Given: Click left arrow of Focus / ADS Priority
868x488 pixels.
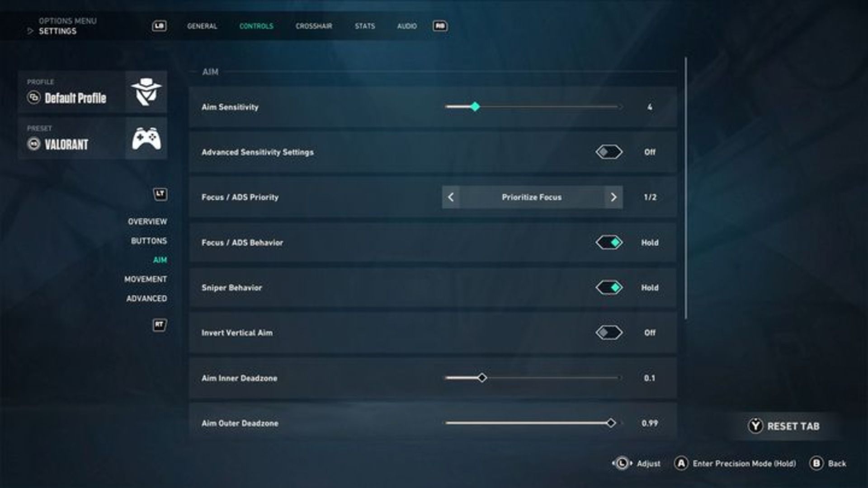Looking at the screenshot, I should tap(451, 197).
